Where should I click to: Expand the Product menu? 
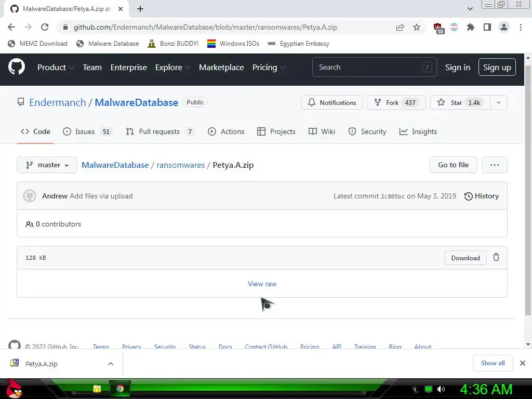click(56, 67)
